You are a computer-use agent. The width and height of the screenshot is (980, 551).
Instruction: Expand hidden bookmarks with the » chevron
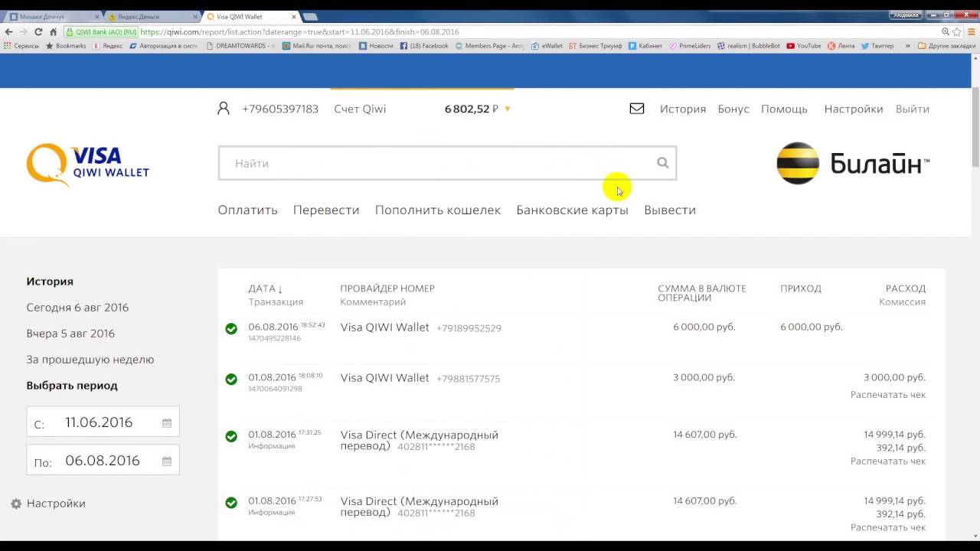coord(908,46)
